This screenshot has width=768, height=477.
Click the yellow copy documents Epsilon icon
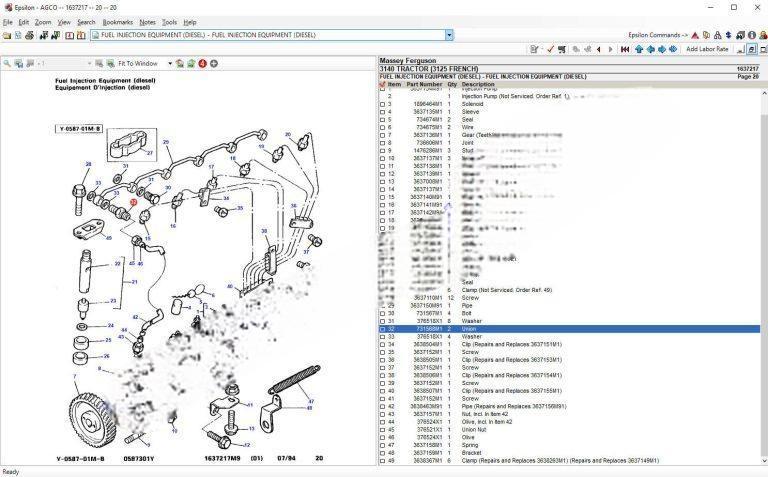[x=706, y=35]
